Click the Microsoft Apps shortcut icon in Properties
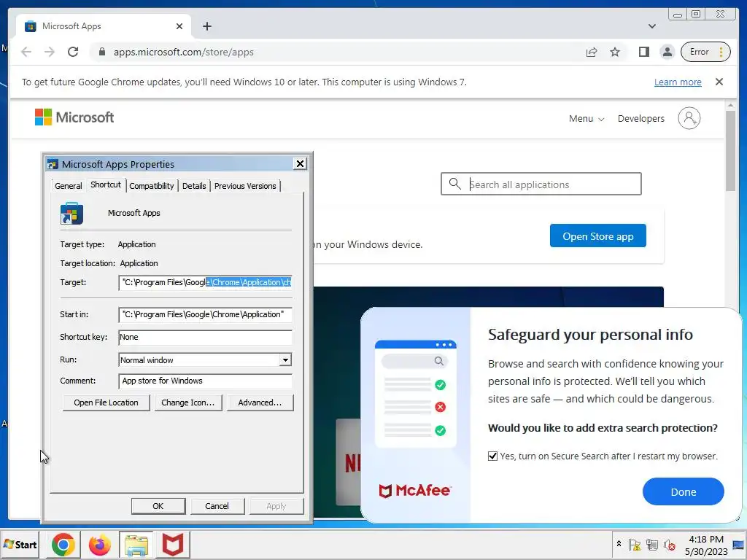This screenshot has height=560, width=747. 72,214
